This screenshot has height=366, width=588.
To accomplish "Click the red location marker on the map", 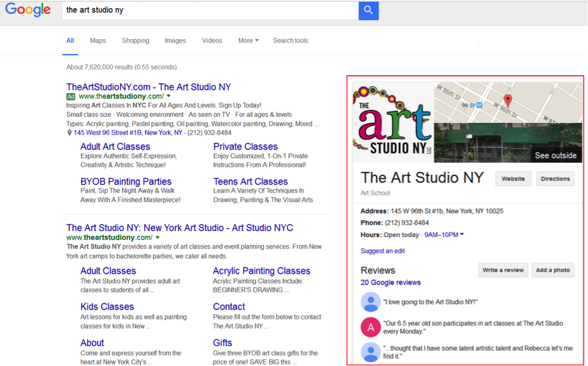I will pos(508,100).
